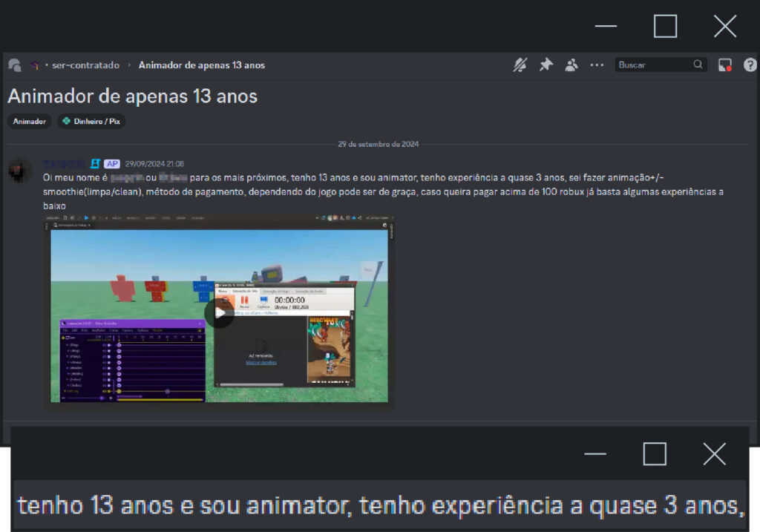The image size is (760, 532).
Task: Close the upper Discord window
Action: [724, 26]
